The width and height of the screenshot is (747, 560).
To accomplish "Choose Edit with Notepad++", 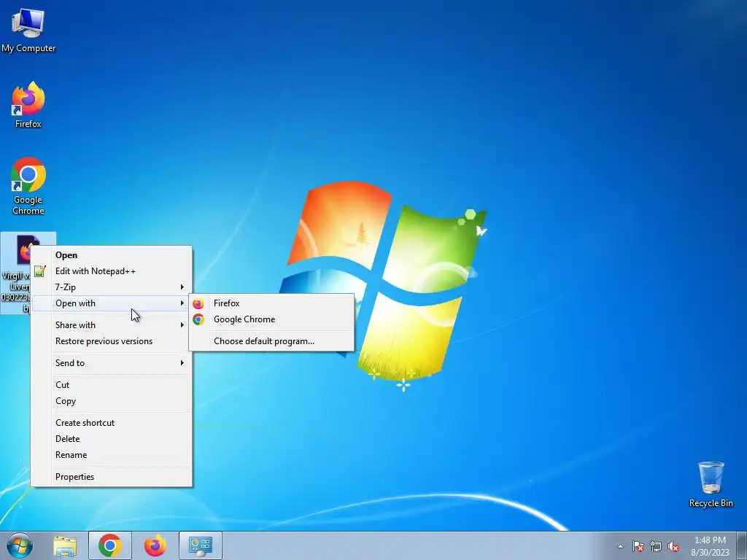I will (112, 271).
